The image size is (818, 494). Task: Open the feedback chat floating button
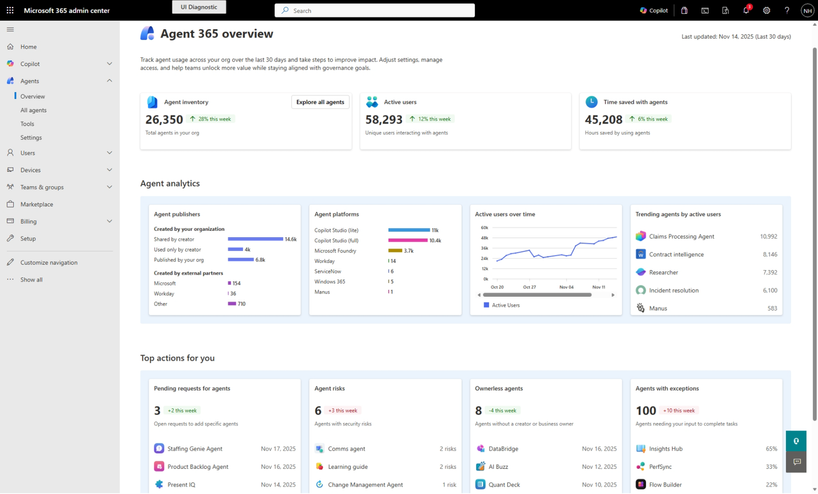tap(796, 462)
